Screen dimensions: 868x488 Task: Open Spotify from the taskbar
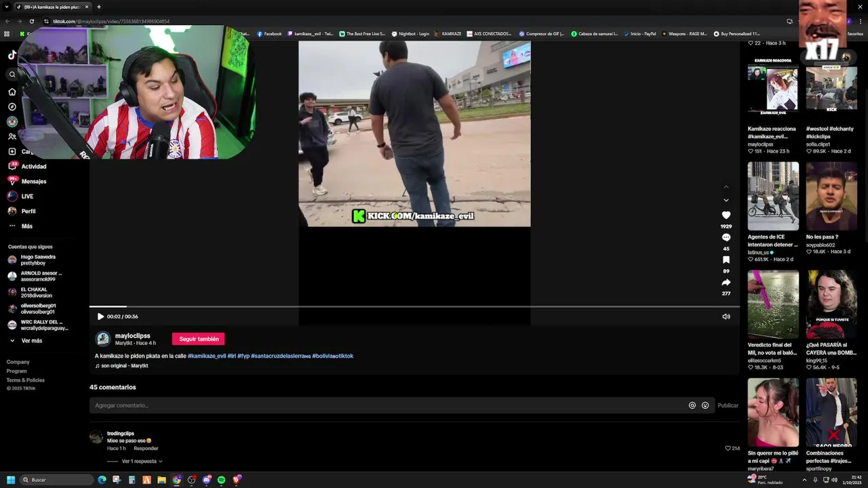coord(221,480)
